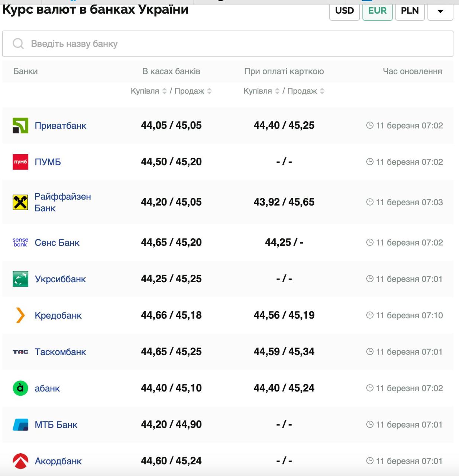459x476 pixels.
Task: Click the green Укрсиббанк logo icon
Action: tap(20, 279)
